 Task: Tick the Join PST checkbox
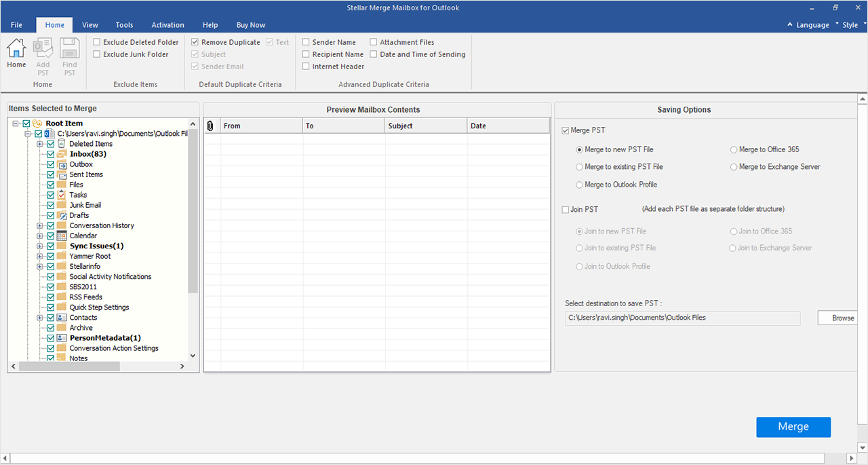click(x=566, y=210)
